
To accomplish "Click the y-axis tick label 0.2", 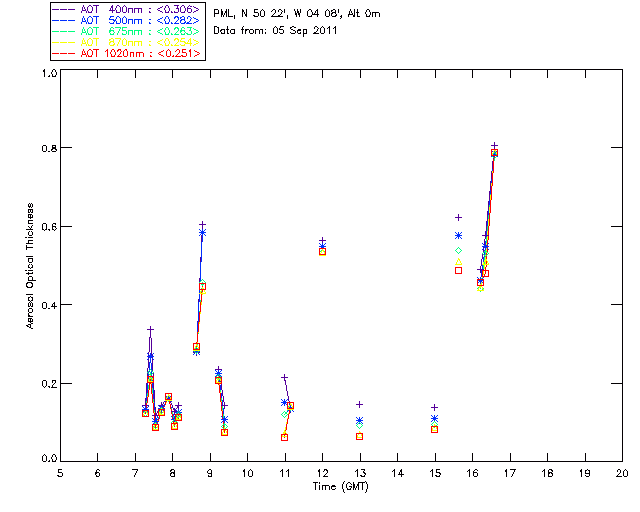I will click(49, 383).
